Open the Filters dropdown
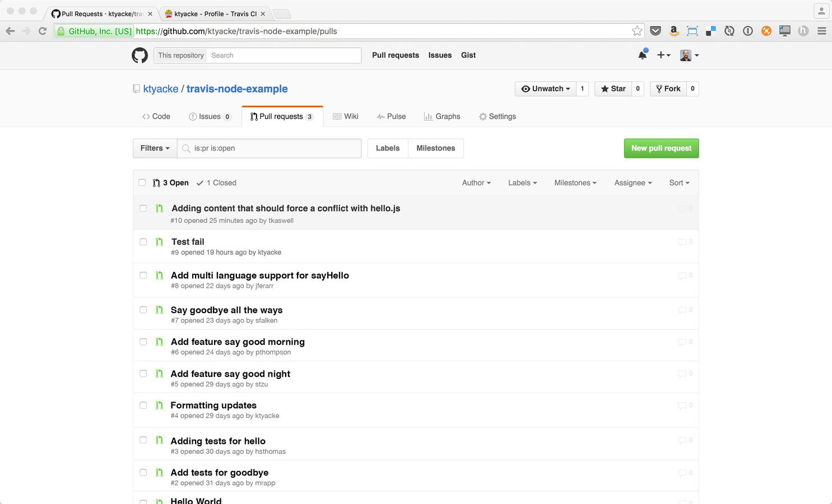 click(155, 148)
